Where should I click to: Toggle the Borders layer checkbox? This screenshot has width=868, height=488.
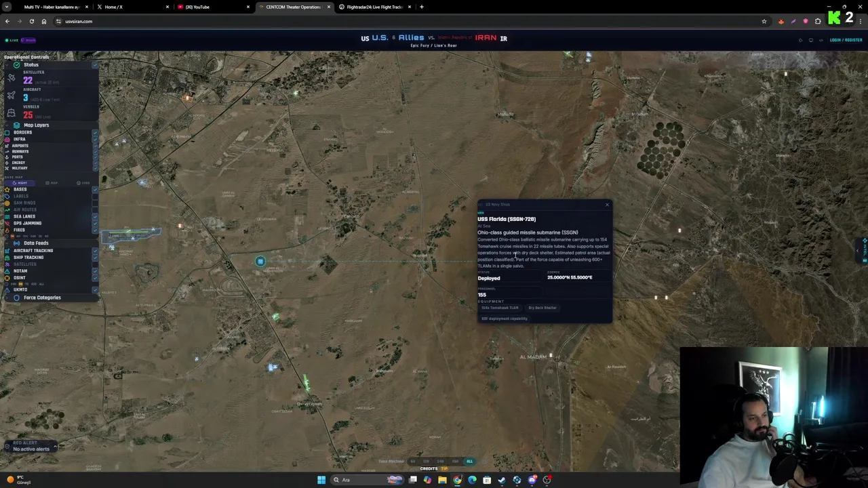pyautogui.click(x=95, y=132)
